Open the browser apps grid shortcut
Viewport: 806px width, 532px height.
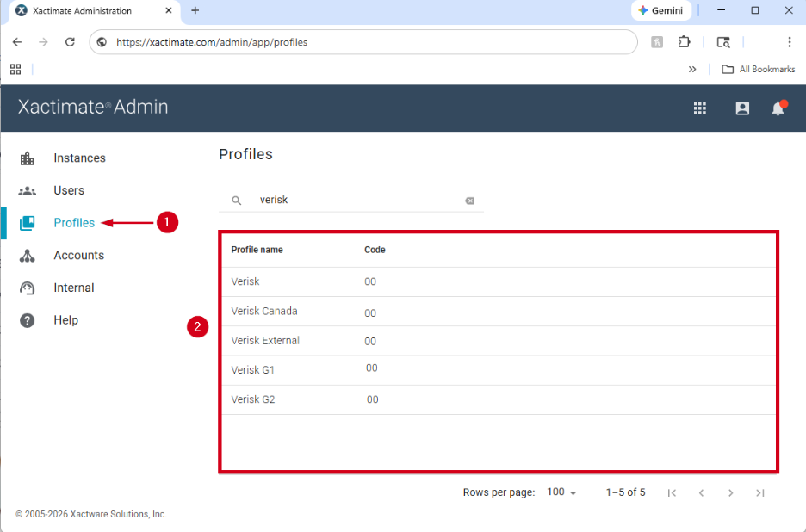point(15,69)
